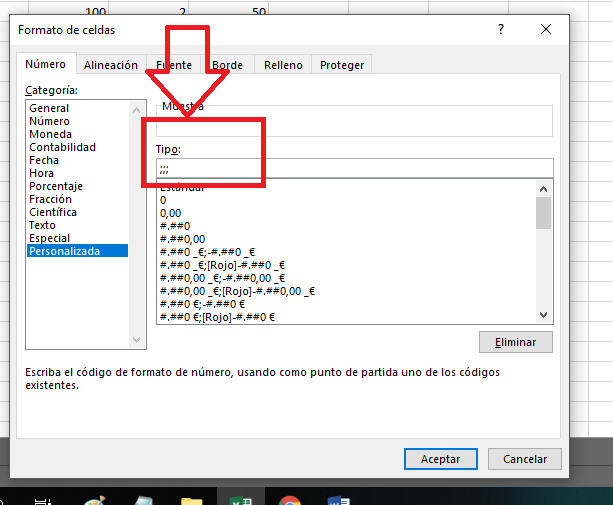Open Google Chrome from the taskbar

pos(290,500)
